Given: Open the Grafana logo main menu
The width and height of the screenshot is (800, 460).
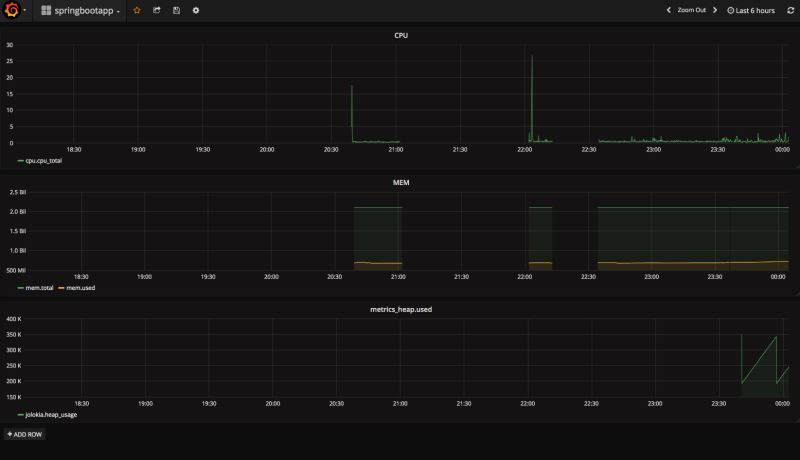Looking at the screenshot, I should pos(12,10).
